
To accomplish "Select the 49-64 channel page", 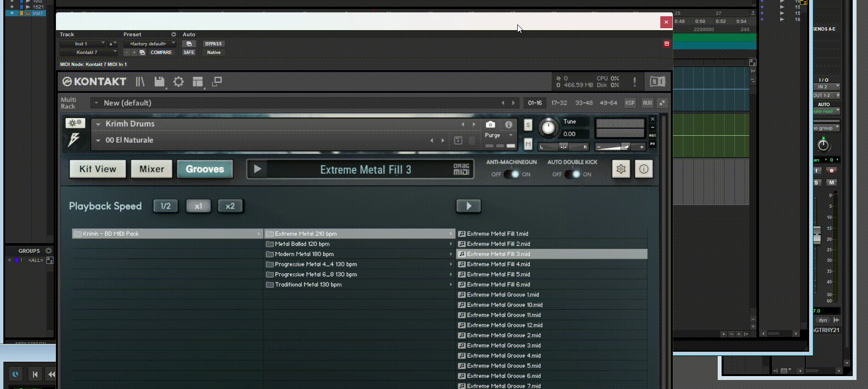I will (608, 103).
